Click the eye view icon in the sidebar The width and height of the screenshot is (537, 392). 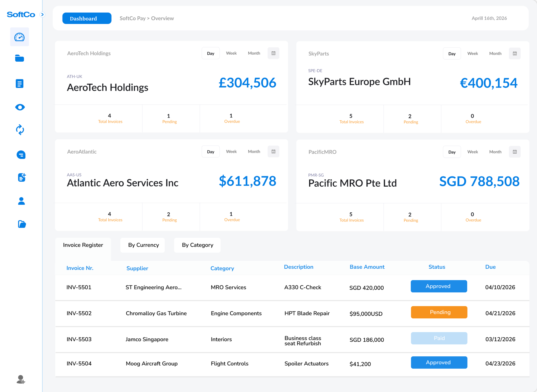pos(19,107)
